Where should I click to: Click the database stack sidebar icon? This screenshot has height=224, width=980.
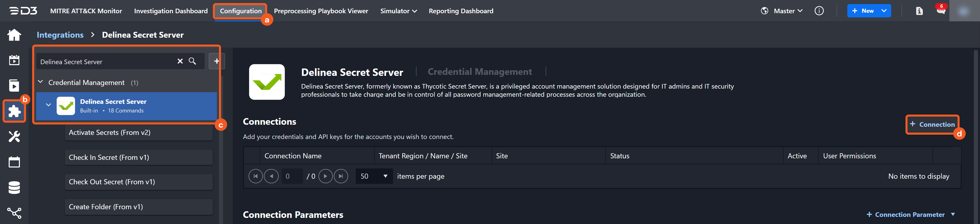pyautogui.click(x=14, y=188)
